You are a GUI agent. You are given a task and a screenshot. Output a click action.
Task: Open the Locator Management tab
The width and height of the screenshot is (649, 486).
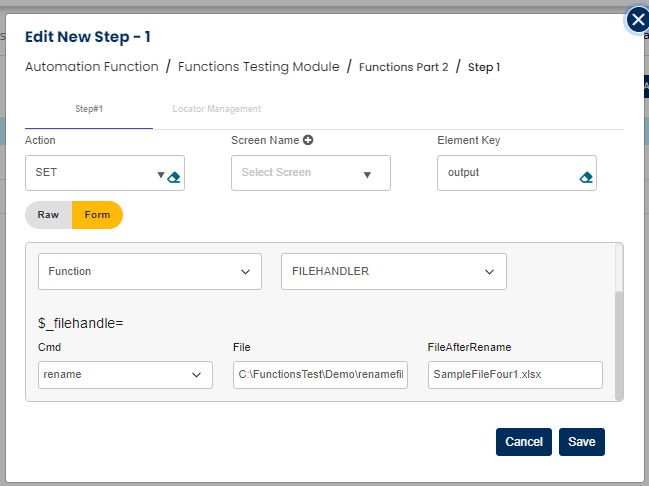click(216, 109)
